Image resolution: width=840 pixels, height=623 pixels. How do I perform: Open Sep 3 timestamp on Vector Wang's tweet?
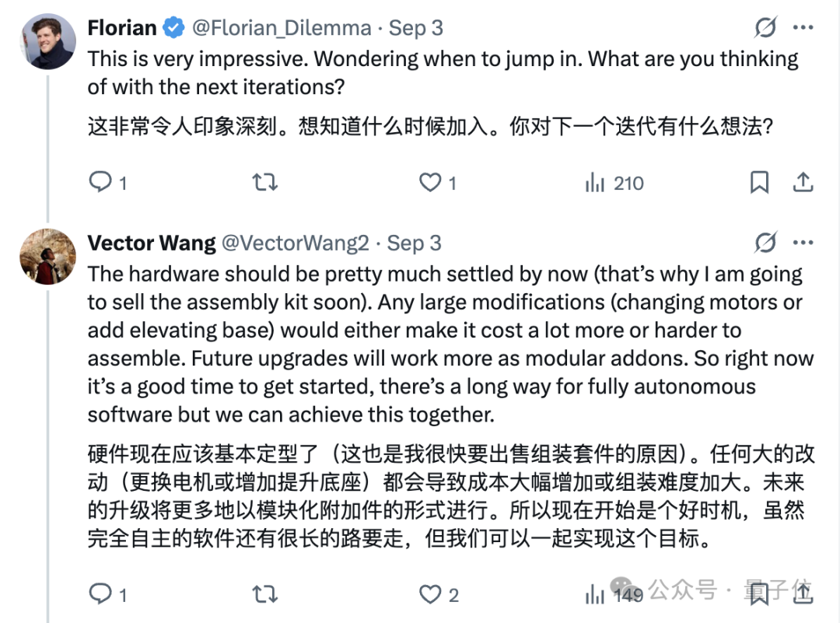[x=415, y=243]
